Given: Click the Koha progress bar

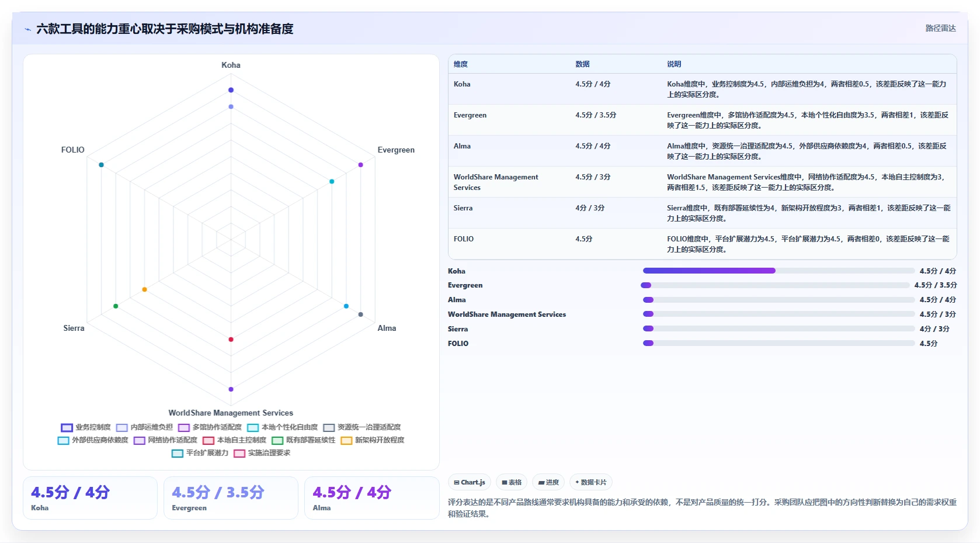Looking at the screenshot, I should coord(779,271).
